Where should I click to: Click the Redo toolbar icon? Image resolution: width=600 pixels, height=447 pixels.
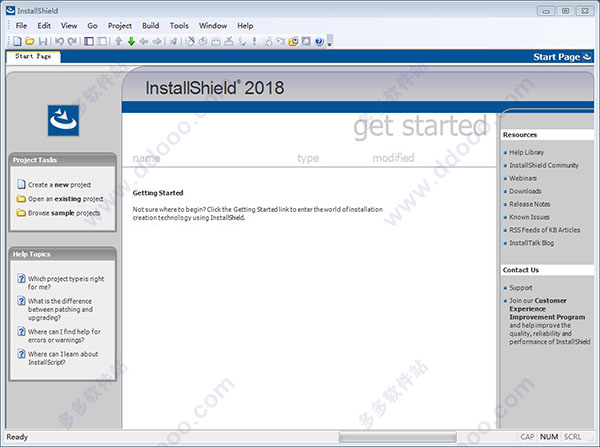tap(72, 41)
